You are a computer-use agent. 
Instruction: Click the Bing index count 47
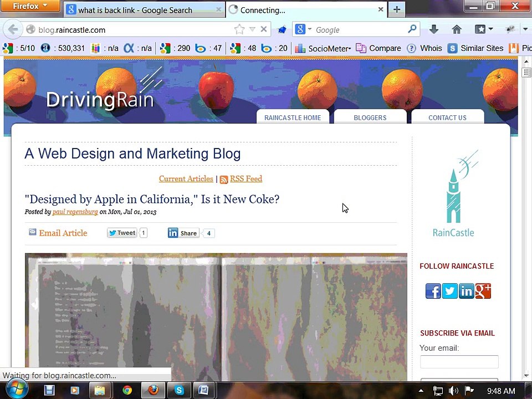click(x=208, y=48)
